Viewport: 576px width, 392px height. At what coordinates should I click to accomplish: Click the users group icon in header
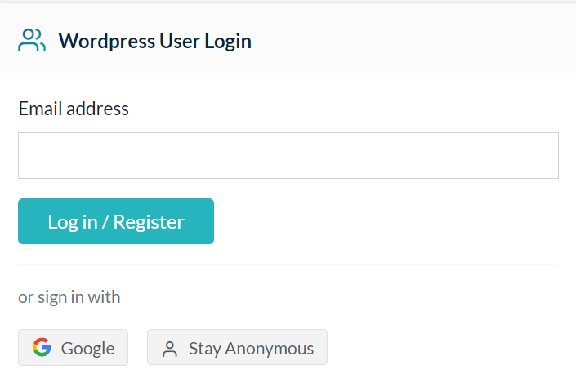pos(32,40)
